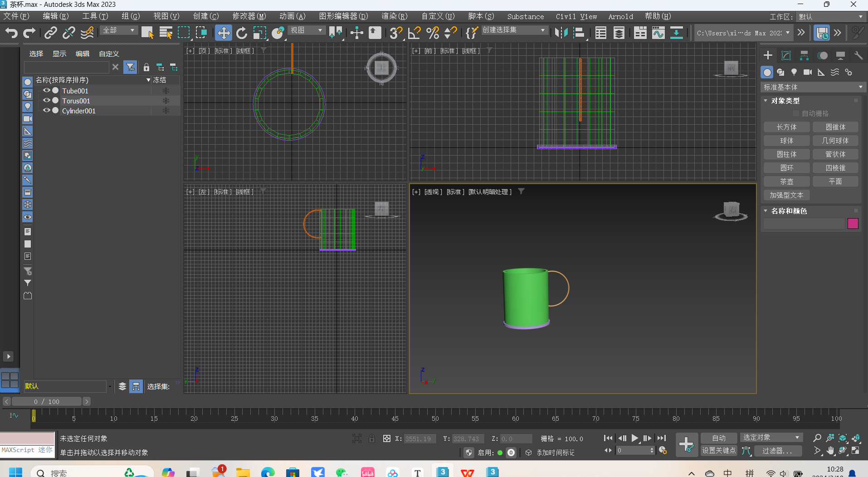Collapse the 对象类型 rollout
Viewport: 868px width, 477px height.
pos(766,101)
